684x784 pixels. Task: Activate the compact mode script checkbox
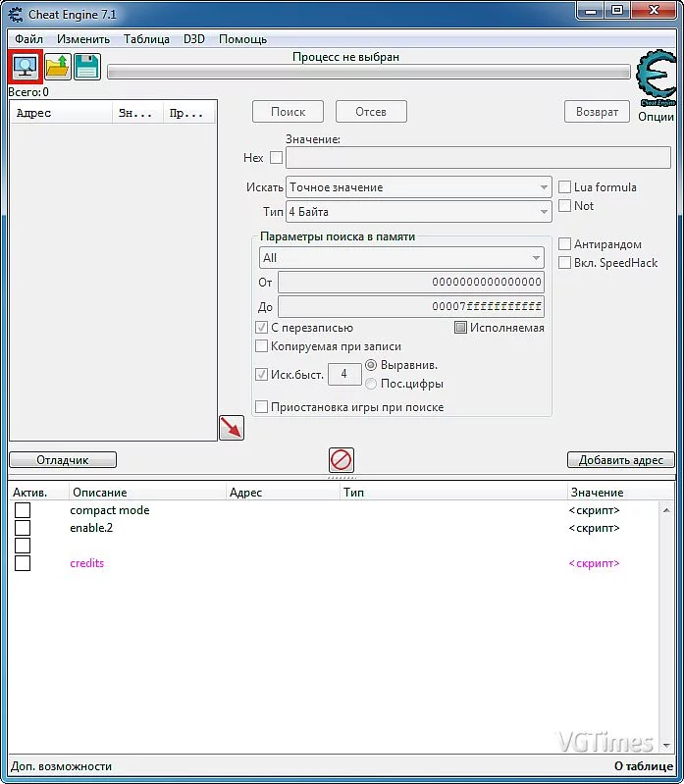[x=23, y=510]
